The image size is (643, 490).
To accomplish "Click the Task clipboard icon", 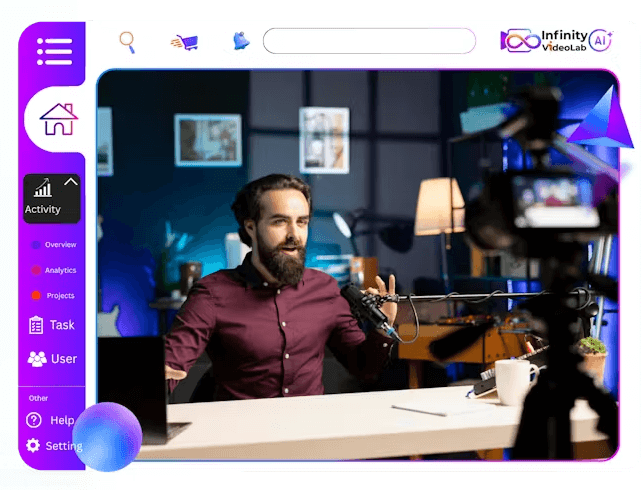I will [36, 325].
